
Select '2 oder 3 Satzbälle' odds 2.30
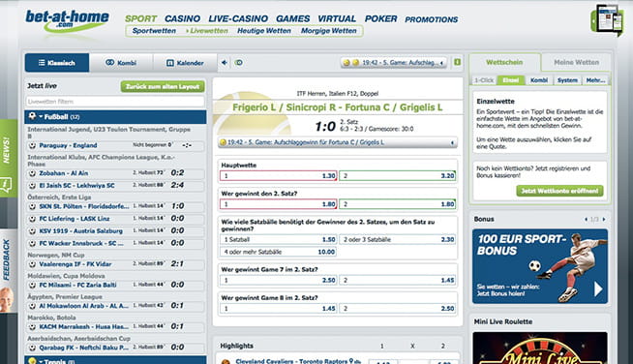point(397,239)
